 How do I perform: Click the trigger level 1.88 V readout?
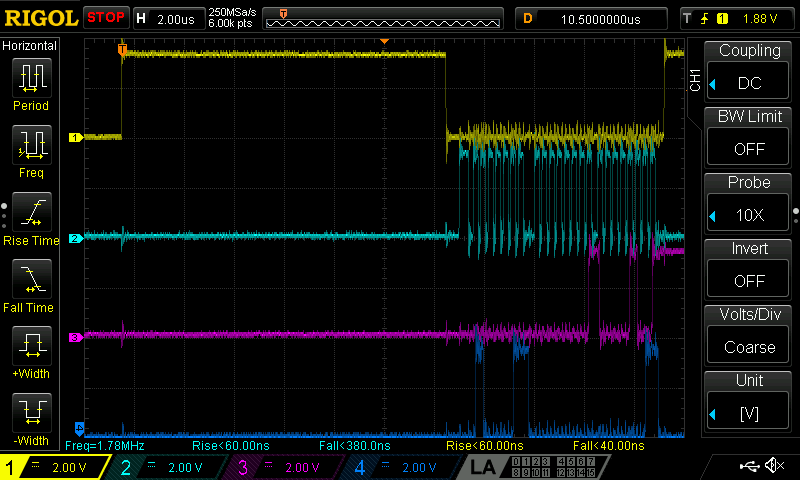(760, 19)
